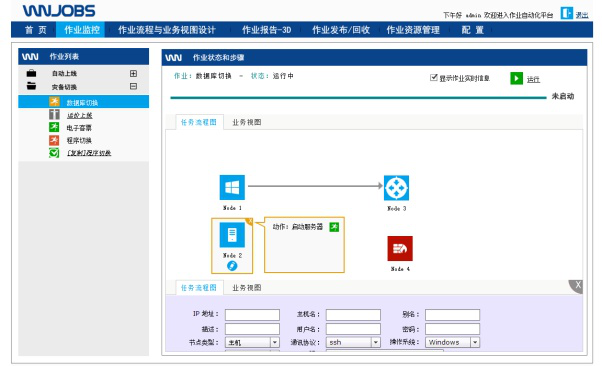This screenshot has width=602, height=366.
Task: Click the 退出 logout link
Action: [582, 15]
